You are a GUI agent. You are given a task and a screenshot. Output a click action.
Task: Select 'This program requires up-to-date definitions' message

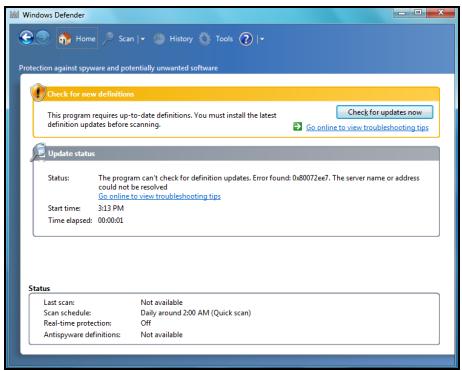point(162,120)
